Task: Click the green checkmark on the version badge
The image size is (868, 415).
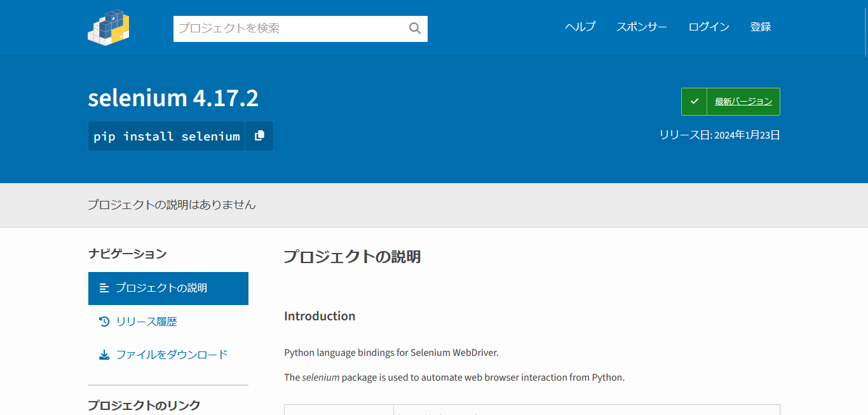Action: [x=695, y=101]
